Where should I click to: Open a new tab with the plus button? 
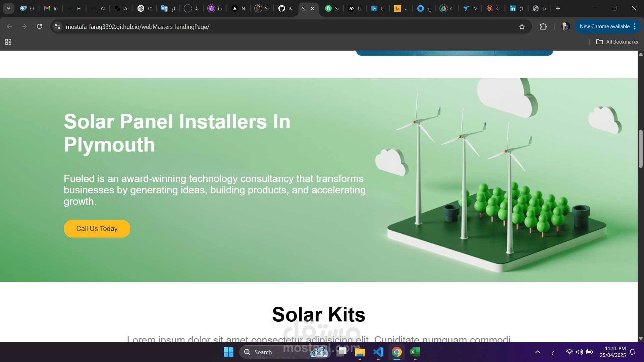click(x=558, y=8)
